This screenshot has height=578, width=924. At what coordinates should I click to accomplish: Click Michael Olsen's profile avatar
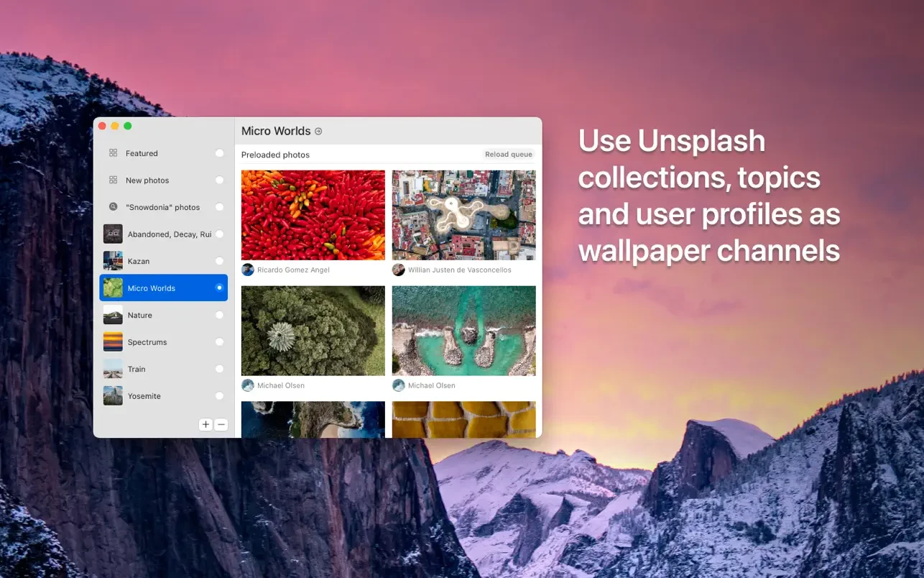click(x=248, y=385)
